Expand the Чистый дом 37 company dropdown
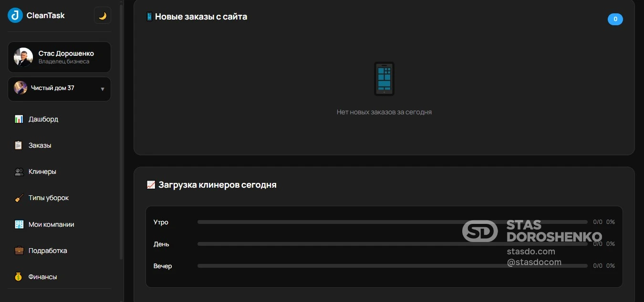The image size is (644, 302). 59,89
